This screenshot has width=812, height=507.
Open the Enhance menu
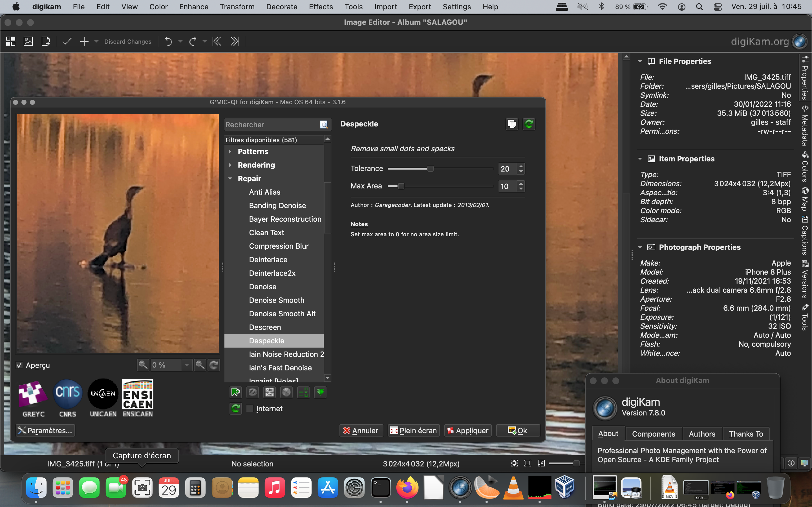point(194,7)
